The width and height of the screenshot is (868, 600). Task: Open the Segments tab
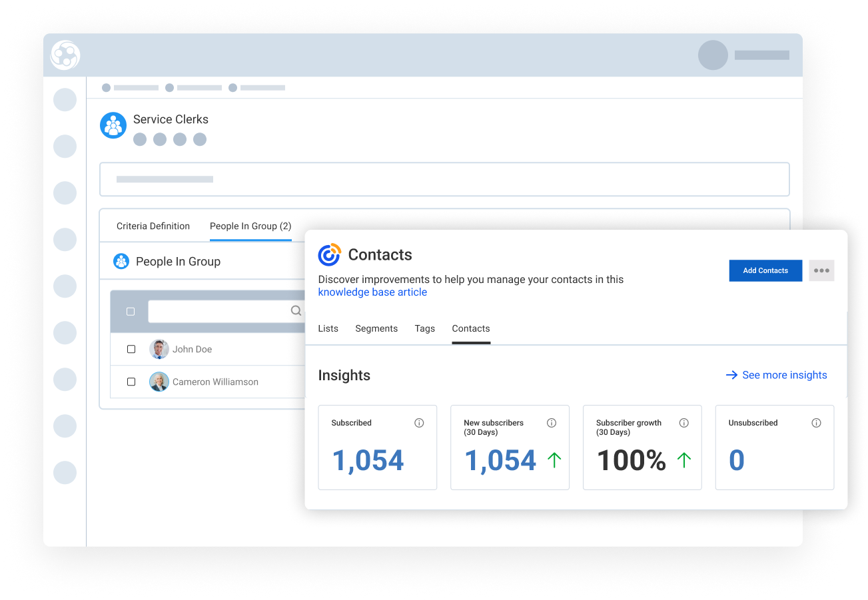[376, 328]
